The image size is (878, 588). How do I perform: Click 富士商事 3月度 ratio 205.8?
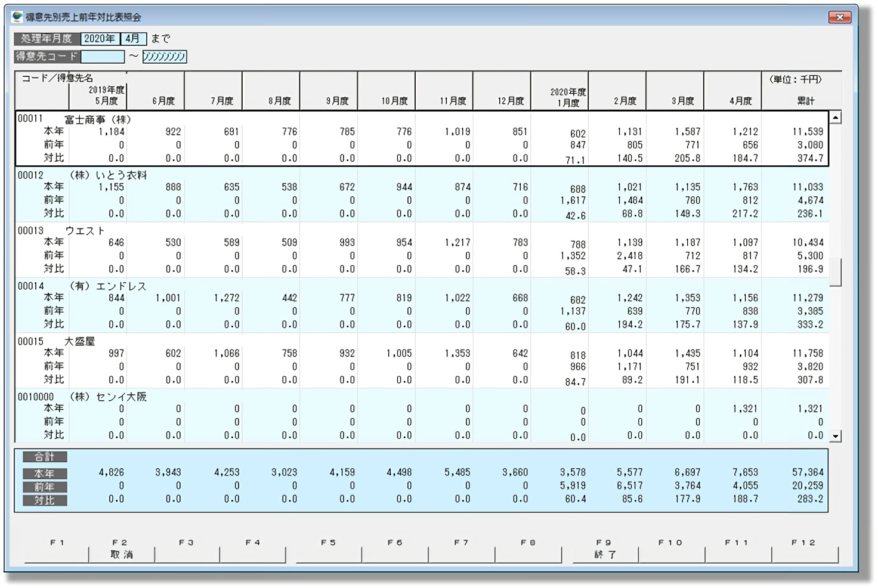coord(688,158)
